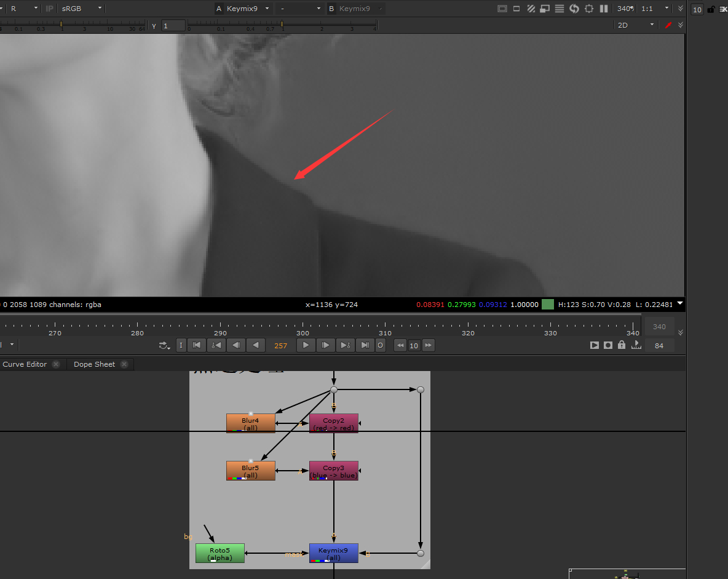Click the playback range ruler icon
This screenshot has height=579, width=728.
pyautogui.click(x=636, y=345)
